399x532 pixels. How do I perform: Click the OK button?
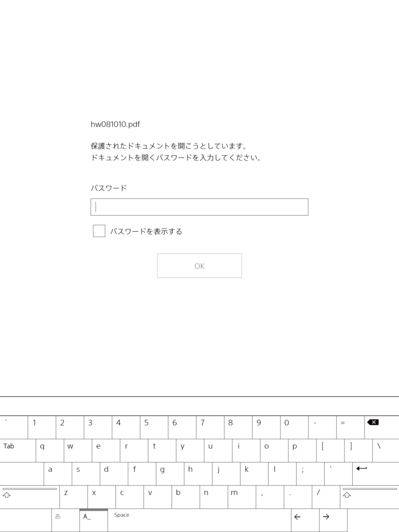pyautogui.click(x=199, y=265)
